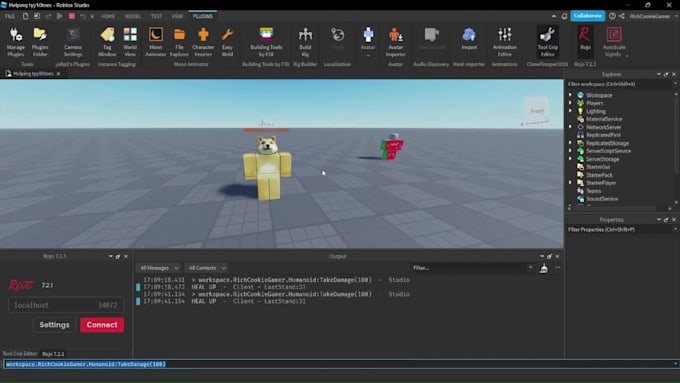Viewport: 680px width, 383px height.
Task: Click the Collaborate button
Action: point(587,16)
